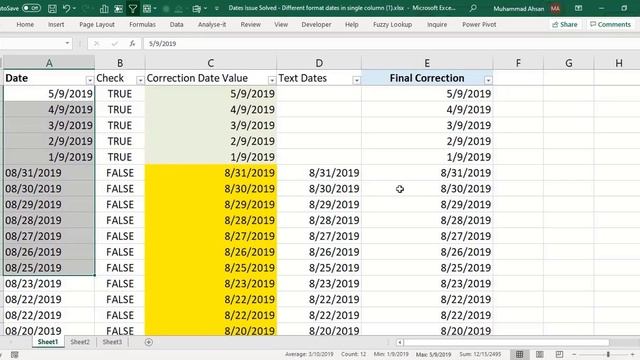Open the Power Pivot ribbon tab
Viewport: 640px width, 360px height.
pos(479,24)
